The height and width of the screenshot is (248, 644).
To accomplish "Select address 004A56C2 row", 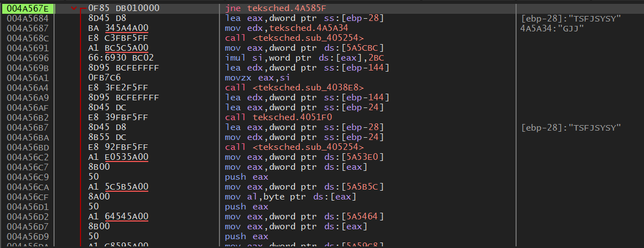I will tap(28, 157).
